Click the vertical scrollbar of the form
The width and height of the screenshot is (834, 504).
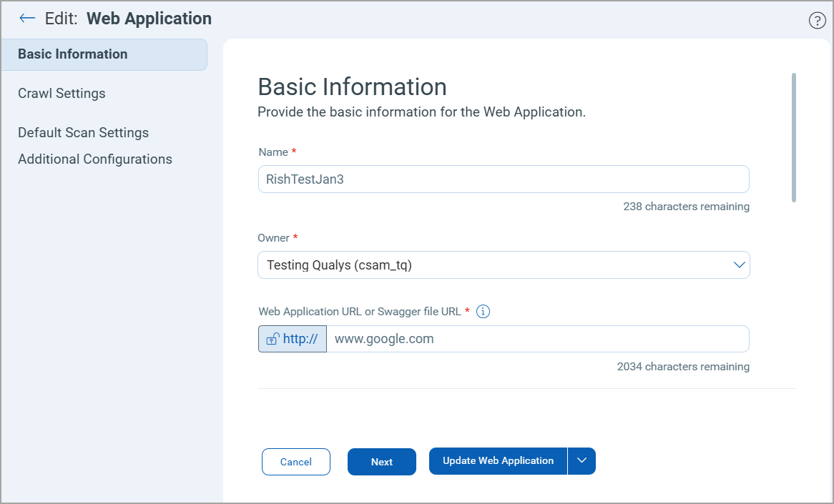click(x=794, y=138)
